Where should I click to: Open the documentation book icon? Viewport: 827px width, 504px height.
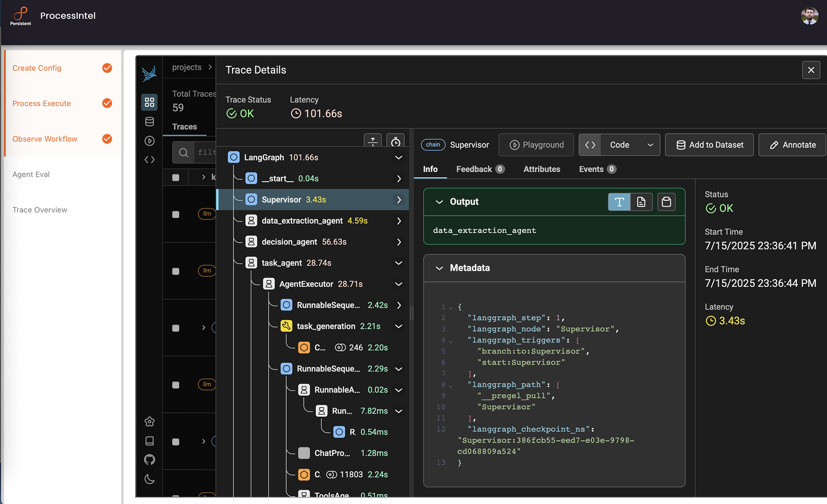pyautogui.click(x=149, y=441)
